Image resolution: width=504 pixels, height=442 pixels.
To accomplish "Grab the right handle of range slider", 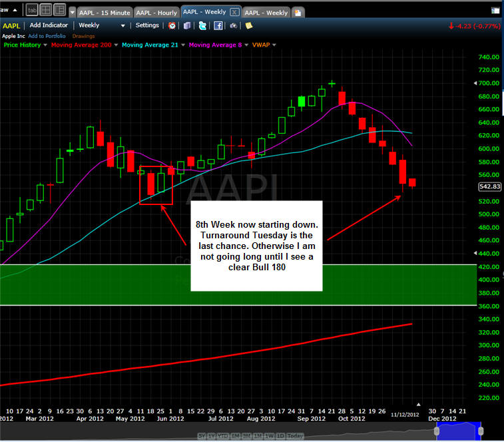I will point(481,431).
